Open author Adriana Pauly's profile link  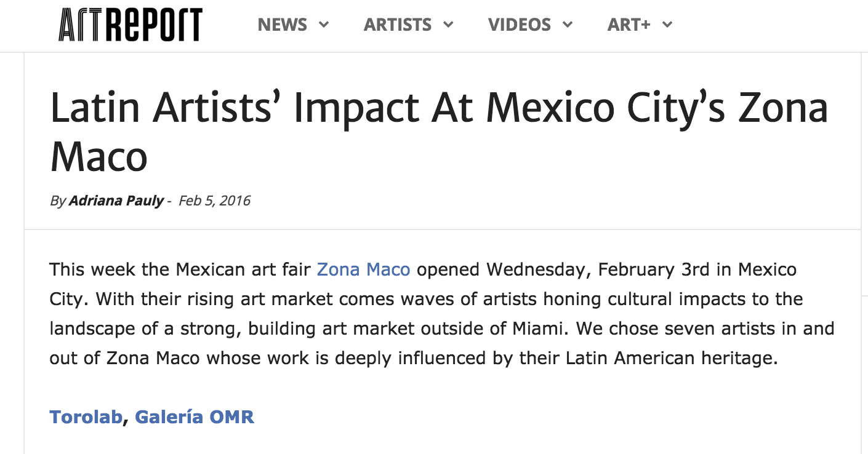(116, 201)
